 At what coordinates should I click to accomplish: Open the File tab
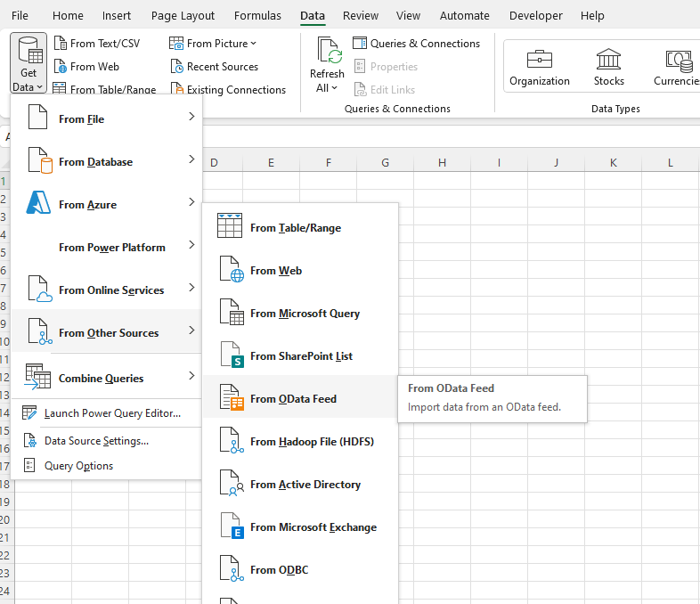(20, 16)
